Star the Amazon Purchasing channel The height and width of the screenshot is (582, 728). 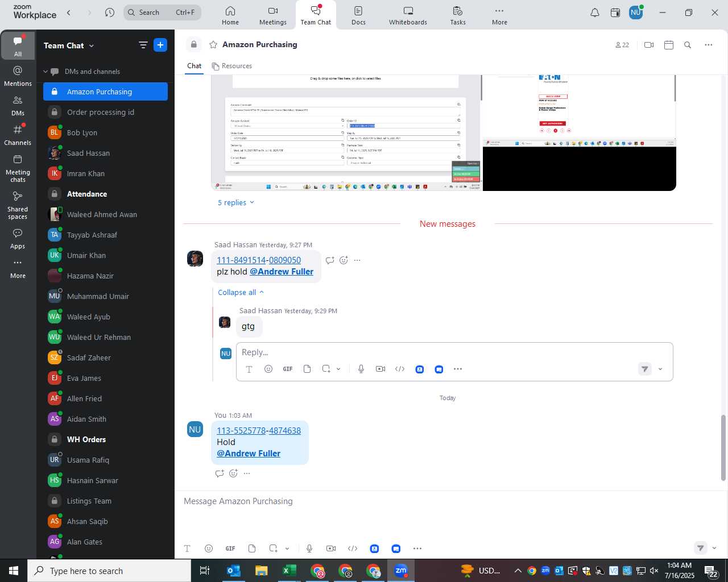pos(213,44)
